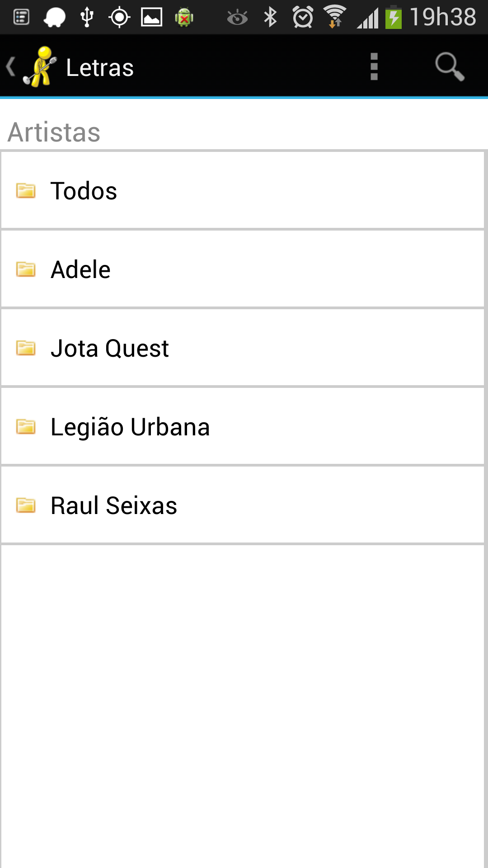Tap the back arrow chevron

coord(11,67)
